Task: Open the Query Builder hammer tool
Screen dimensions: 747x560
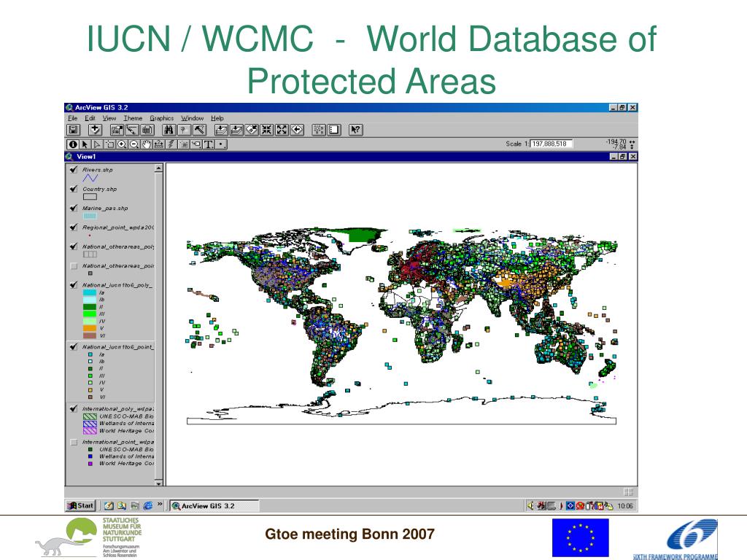Action: [199, 130]
